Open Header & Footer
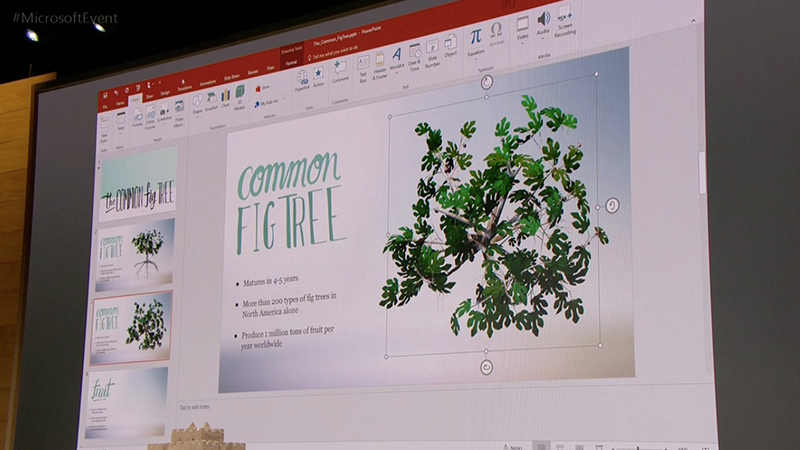Screen dimensions: 800x450 (380, 65)
